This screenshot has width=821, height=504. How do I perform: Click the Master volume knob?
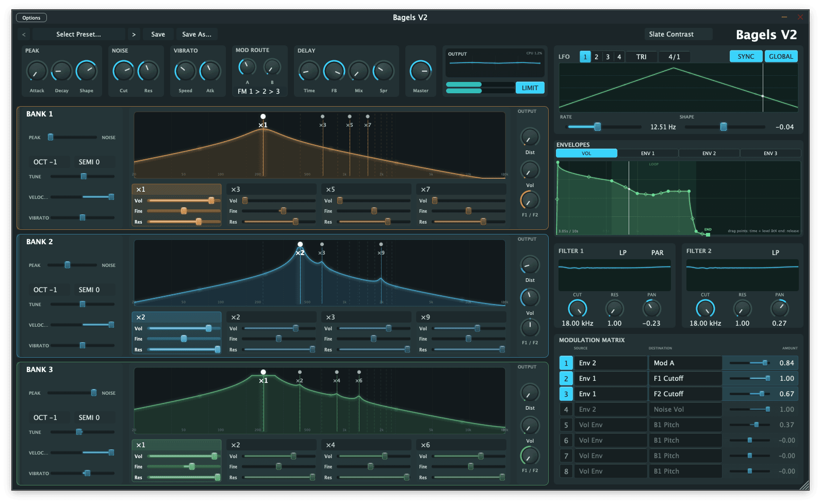coord(420,71)
